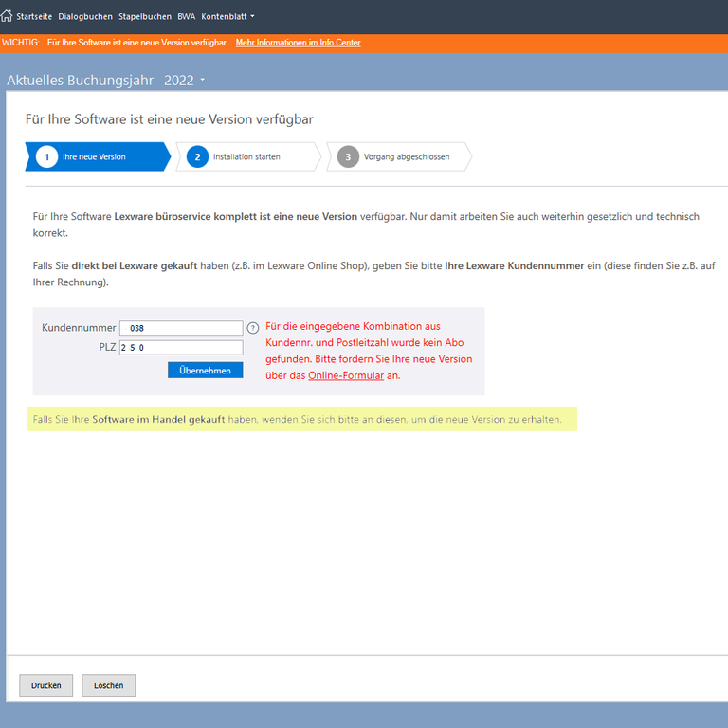Follow the 'Mehr Informationen im Info Center' link
This screenshot has width=728, height=728.
[x=298, y=43]
